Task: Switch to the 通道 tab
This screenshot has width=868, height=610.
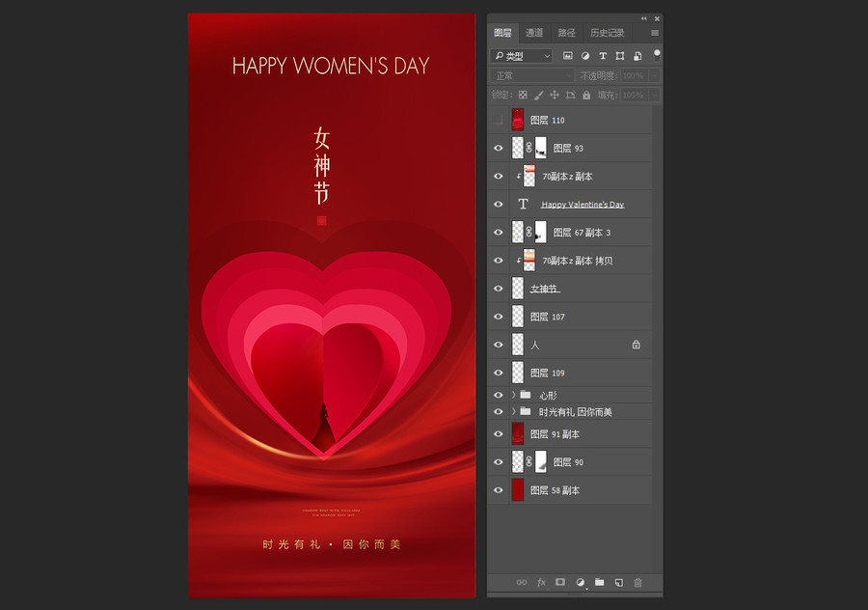Action: (x=534, y=33)
